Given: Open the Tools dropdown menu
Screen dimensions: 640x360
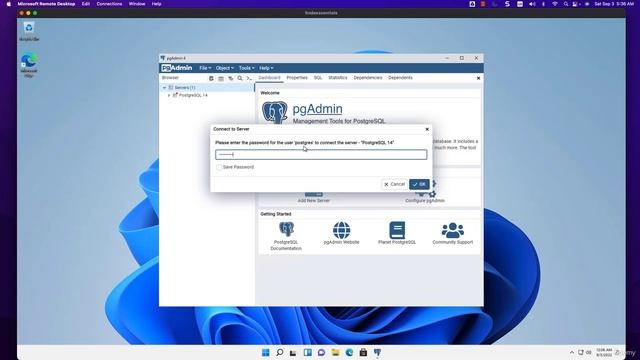Looking at the screenshot, I should tap(246, 68).
